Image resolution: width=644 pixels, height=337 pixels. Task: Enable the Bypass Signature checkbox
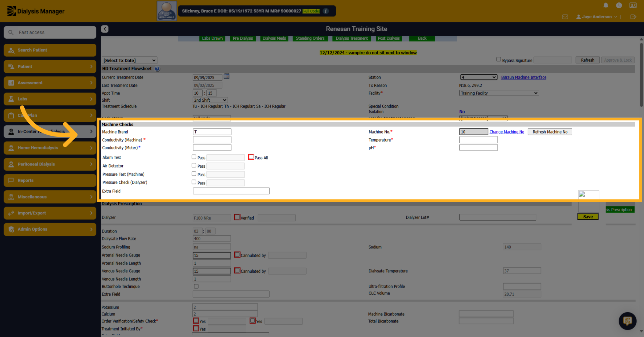coord(499,60)
